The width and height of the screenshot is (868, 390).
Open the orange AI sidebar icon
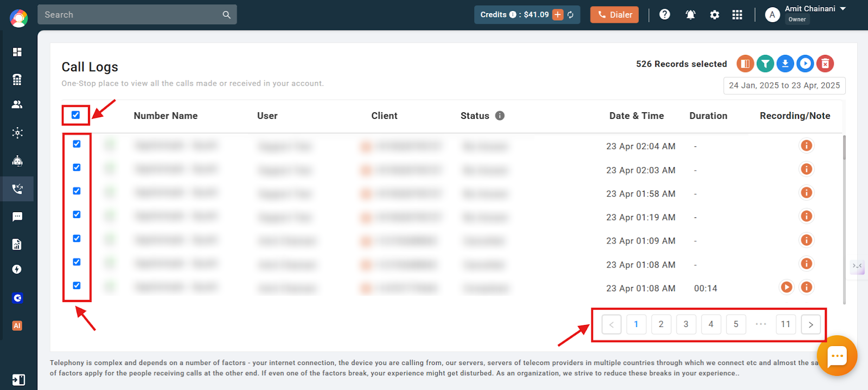coord(17,325)
